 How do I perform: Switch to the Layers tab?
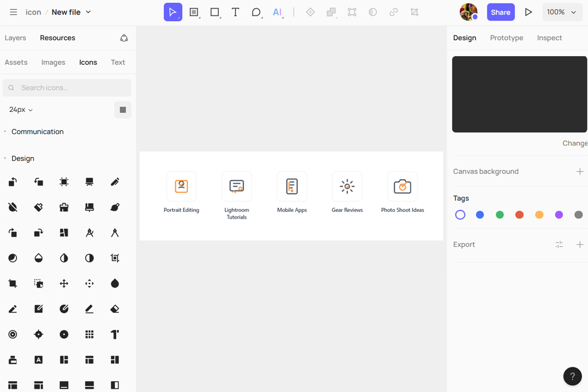coord(16,38)
